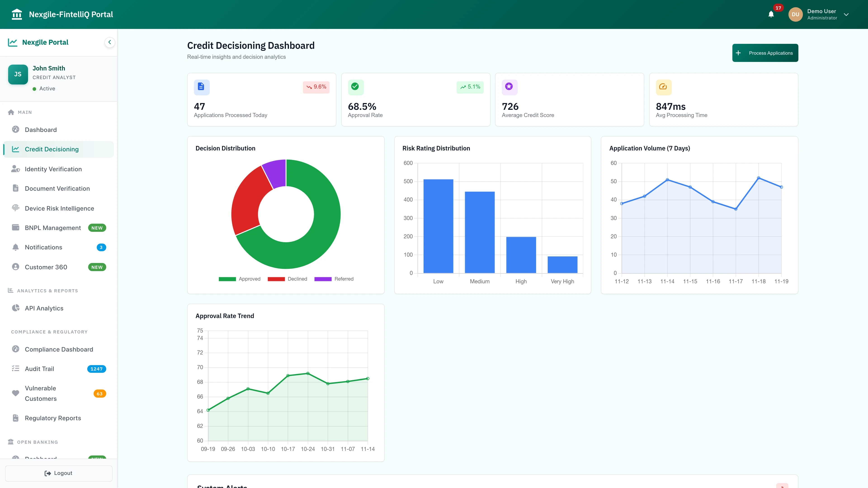This screenshot has height=488, width=868.
Task: Select the API Analytics pie chart icon
Action: pyautogui.click(x=16, y=308)
